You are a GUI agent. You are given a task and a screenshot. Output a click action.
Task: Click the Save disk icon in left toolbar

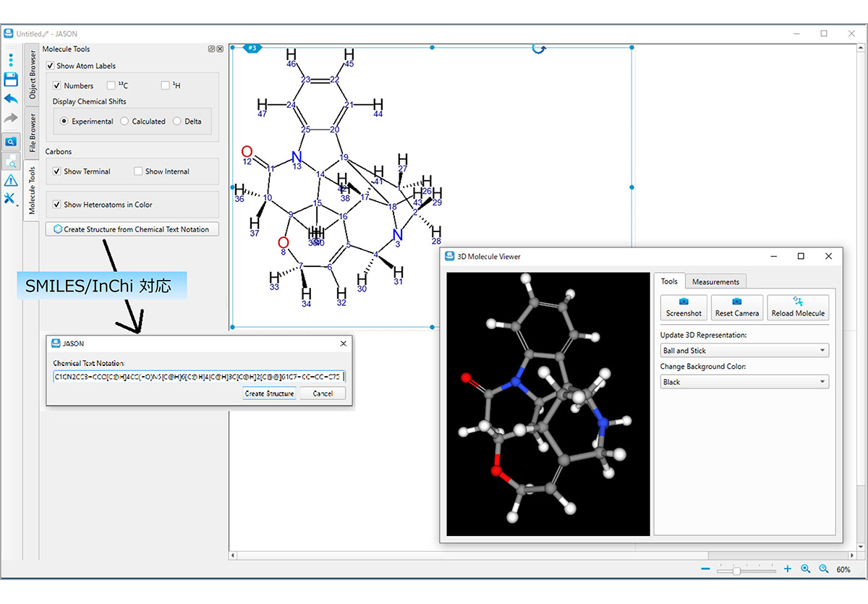tap(11, 80)
